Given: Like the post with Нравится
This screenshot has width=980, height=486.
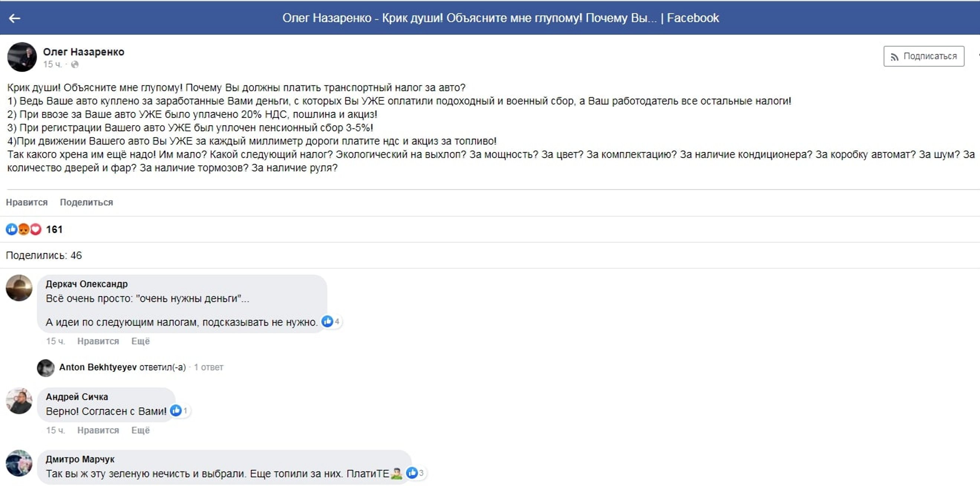Looking at the screenshot, I should (27, 202).
